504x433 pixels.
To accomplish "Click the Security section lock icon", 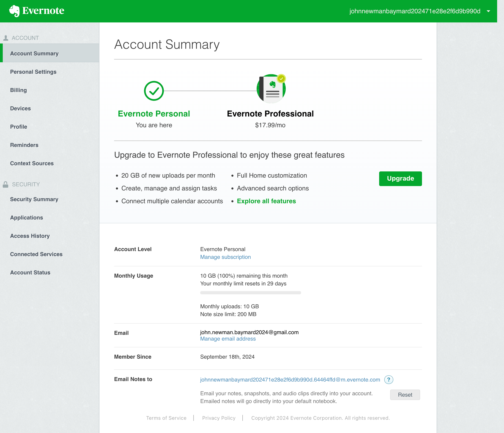I will [5, 184].
